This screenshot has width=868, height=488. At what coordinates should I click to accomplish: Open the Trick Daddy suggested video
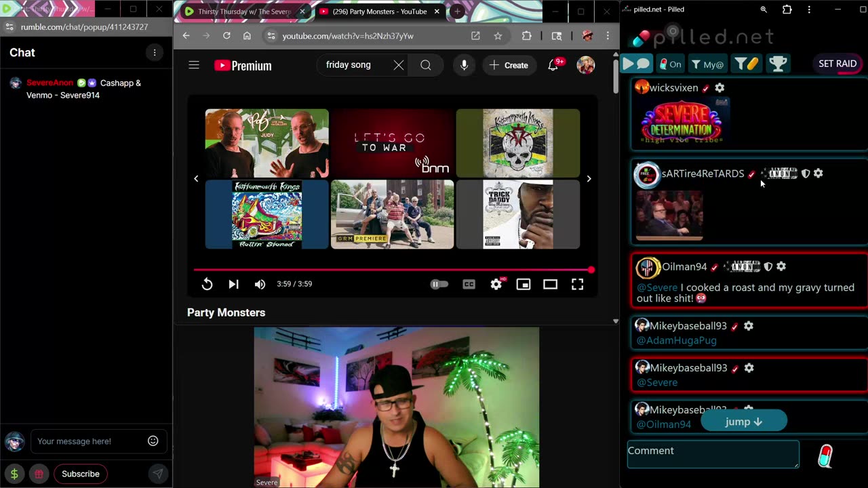[518, 214]
